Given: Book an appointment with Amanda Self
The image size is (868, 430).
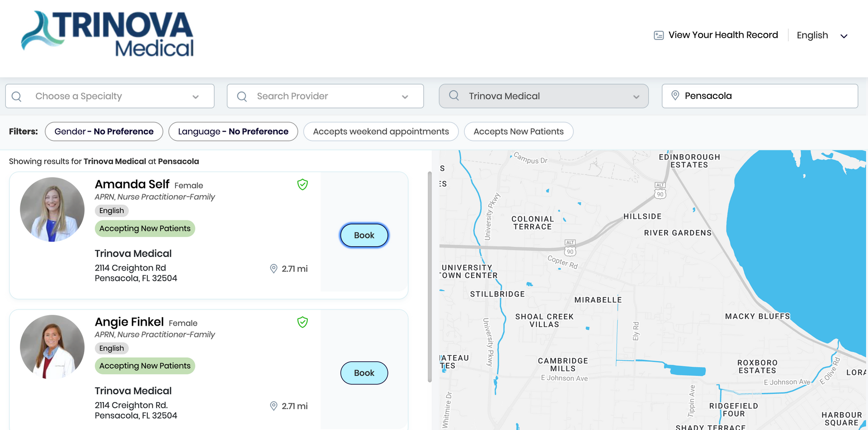Looking at the screenshot, I should point(364,235).
